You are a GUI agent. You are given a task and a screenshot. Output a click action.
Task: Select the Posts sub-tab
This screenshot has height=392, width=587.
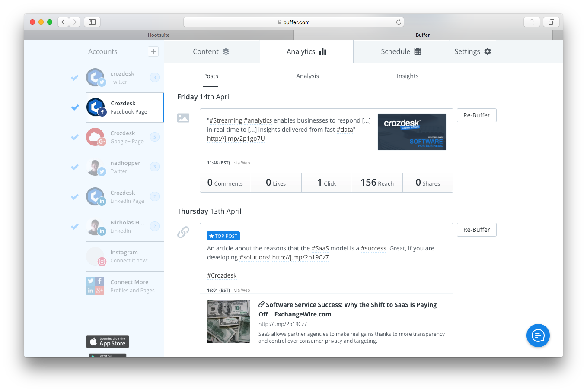point(211,76)
